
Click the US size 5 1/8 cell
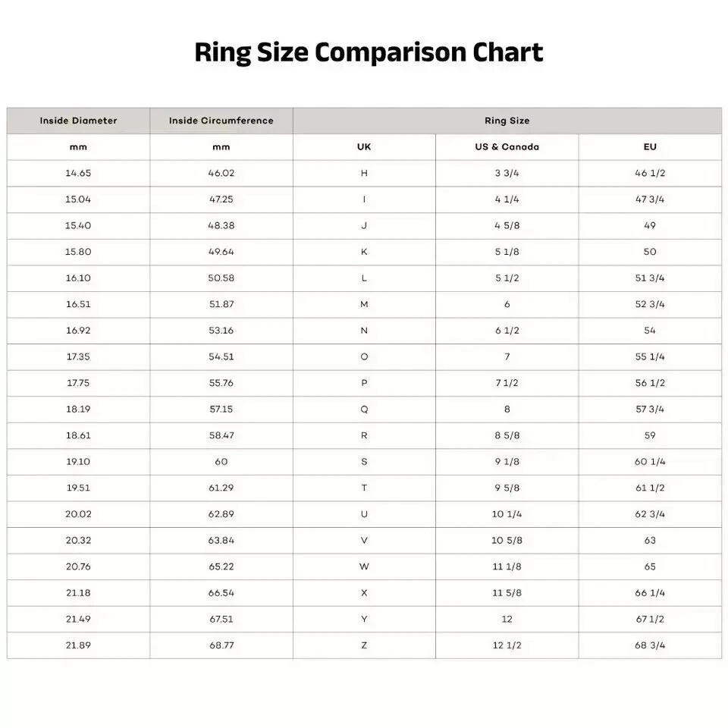pyautogui.click(x=507, y=252)
